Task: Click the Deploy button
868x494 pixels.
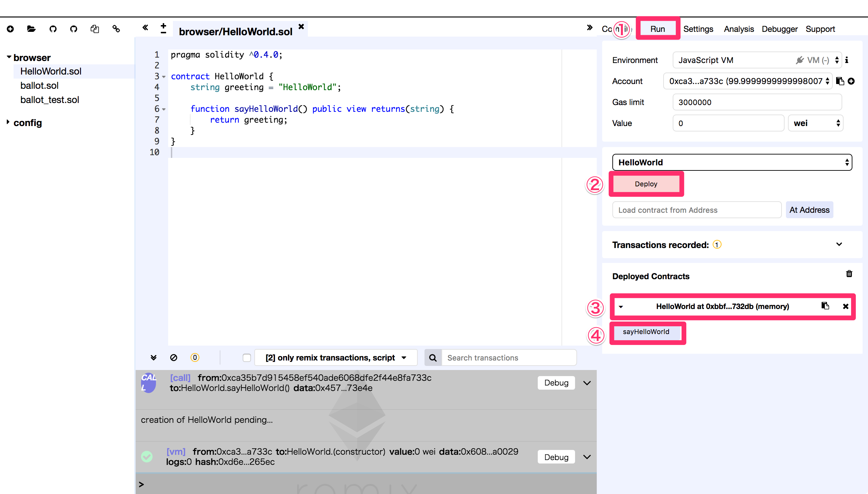Action: (646, 184)
